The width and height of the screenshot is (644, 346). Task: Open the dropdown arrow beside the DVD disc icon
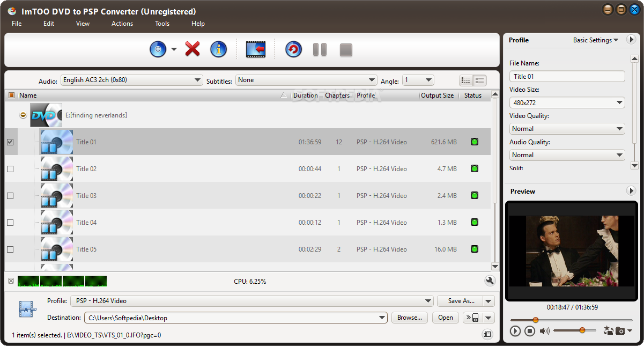pyautogui.click(x=174, y=50)
